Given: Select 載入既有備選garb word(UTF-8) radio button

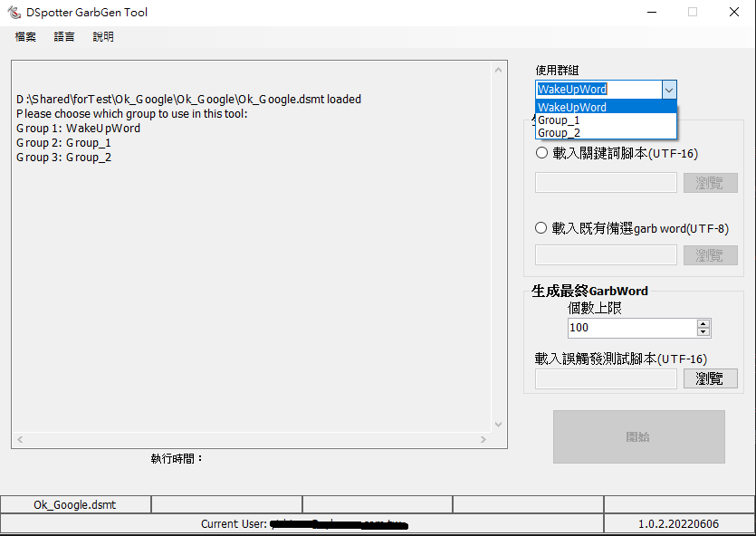Looking at the screenshot, I should tap(542, 228).
